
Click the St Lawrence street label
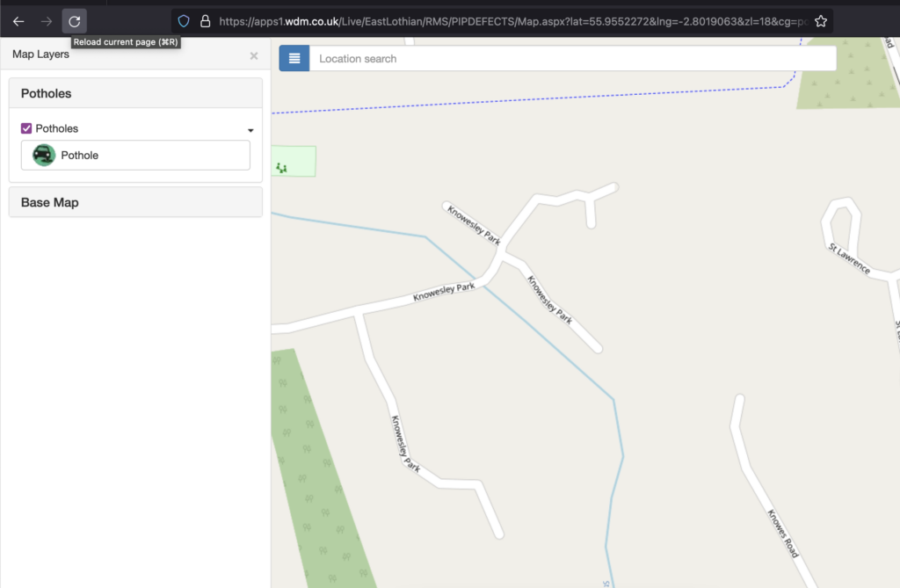(849, 259)
